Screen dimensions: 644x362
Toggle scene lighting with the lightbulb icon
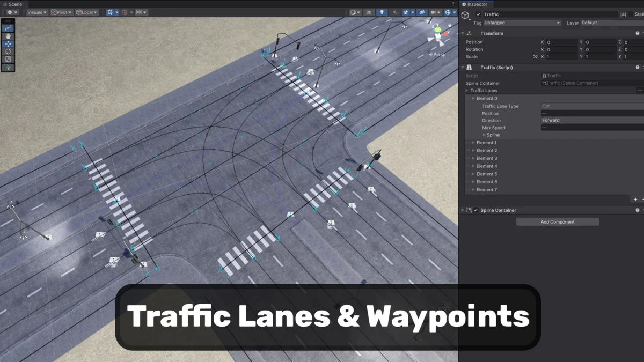click(x=382, y=12)
